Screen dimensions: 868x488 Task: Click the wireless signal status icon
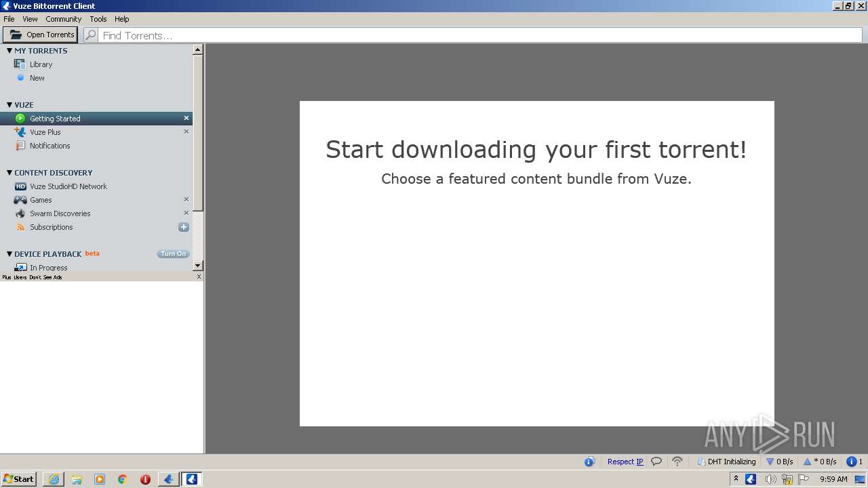click(677, 462)
